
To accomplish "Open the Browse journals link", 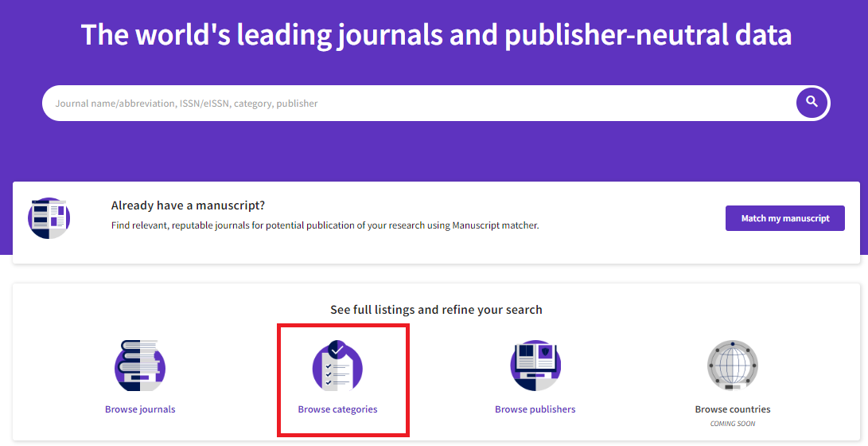I will 140,409.
